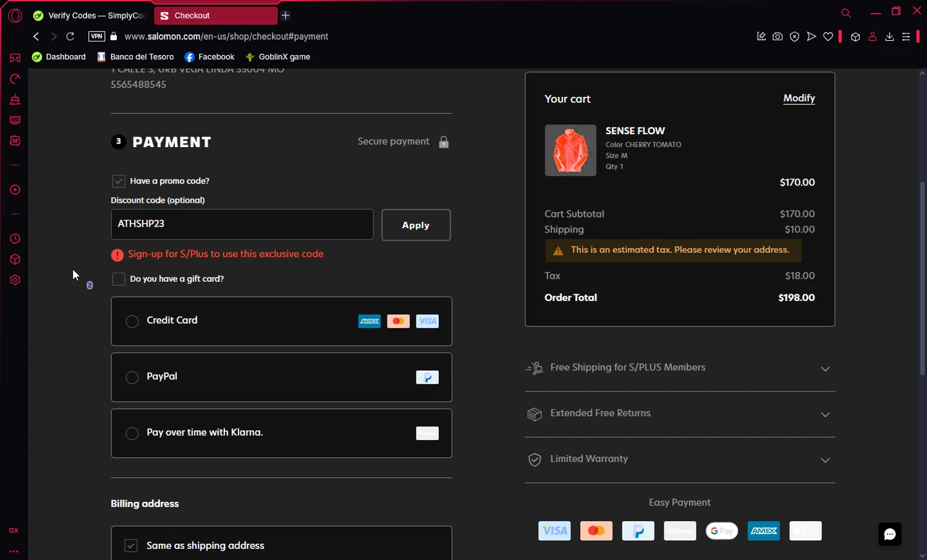Expand Free Shipping for S/PLUS Members

click(x=680, y=368)
